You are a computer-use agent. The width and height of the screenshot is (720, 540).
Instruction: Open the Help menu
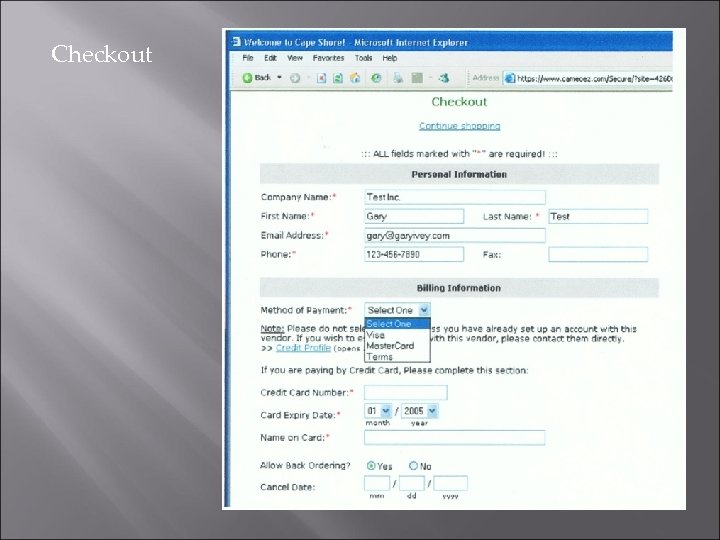pyautogui.click(x=390, y=58)
